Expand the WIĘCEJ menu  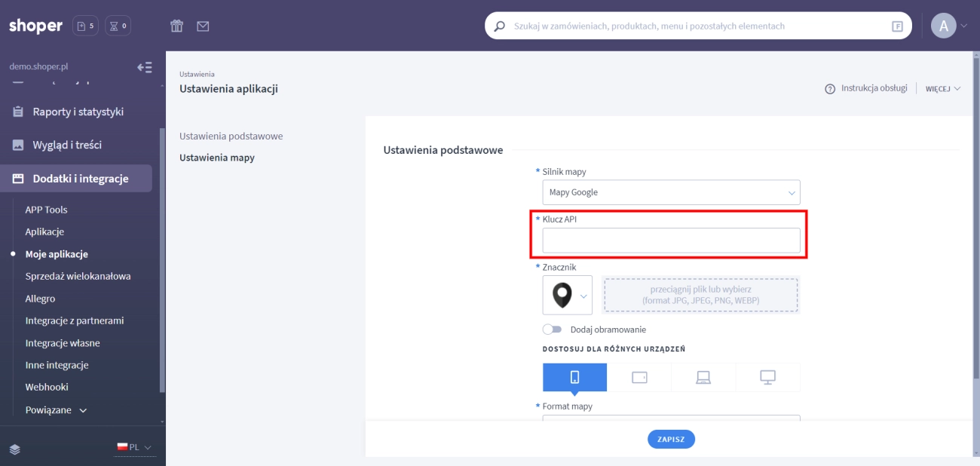pyautogui.click(x=942, y=89)
